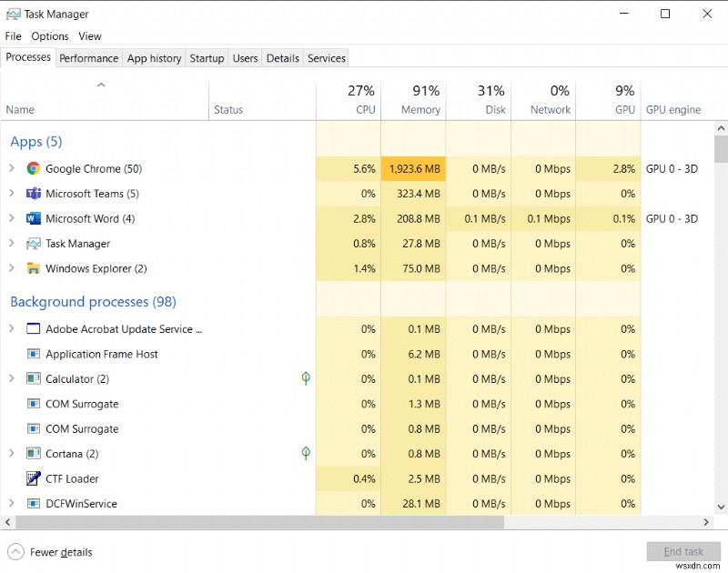The height and width of the screenshot is (573, 728).
Task: Open the Options menu
Action: click(x=49, y=36)
